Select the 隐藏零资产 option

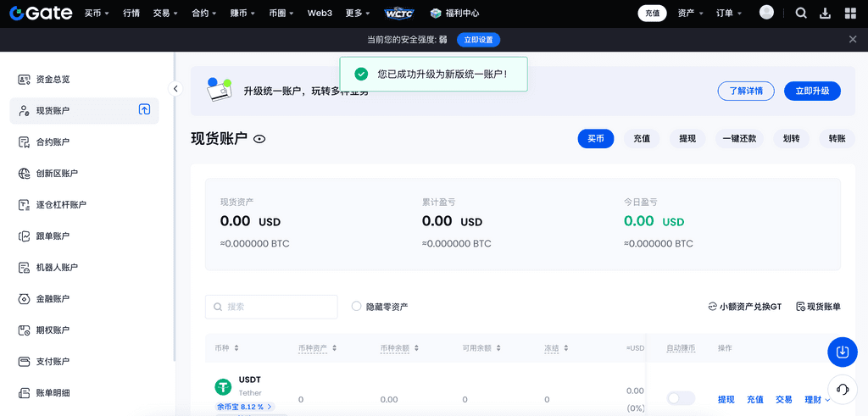tap(357, 307)
